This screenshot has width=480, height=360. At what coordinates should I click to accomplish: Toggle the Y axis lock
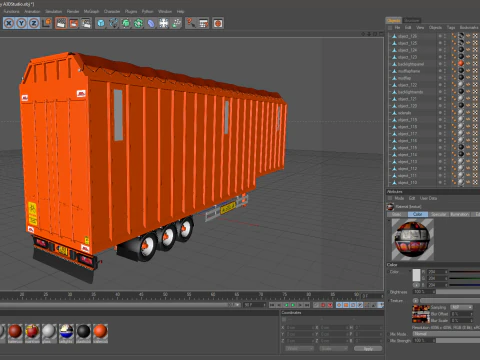click(21, 23)
